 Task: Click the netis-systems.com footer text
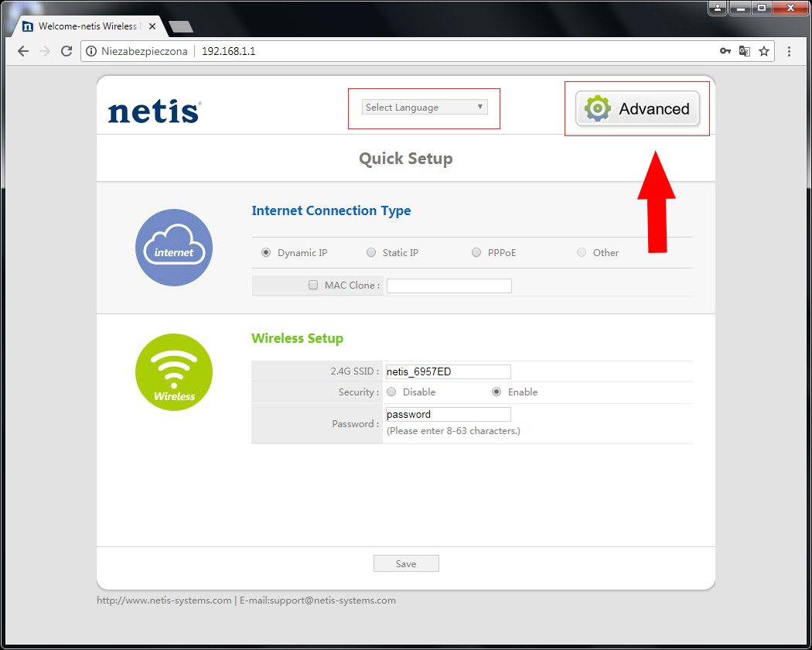pos(164,600)
